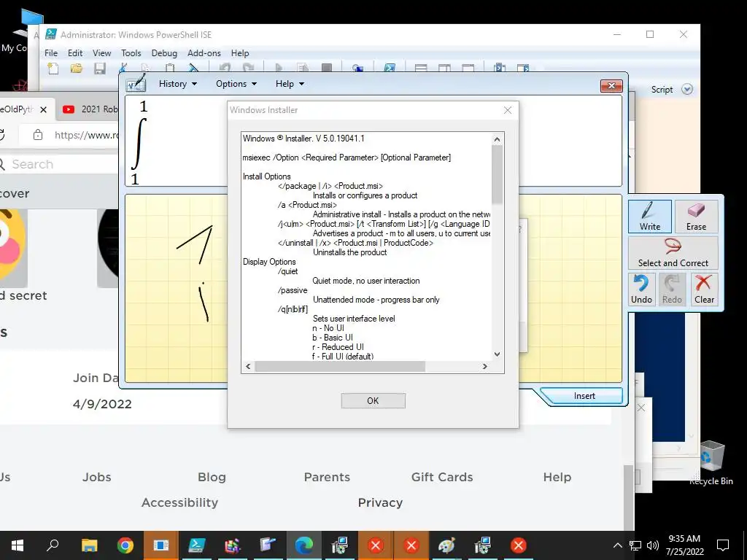Click the New Remote PowerShell Tab icon
Viewport: 747px width, 560px height.
(x=357, y=68)
